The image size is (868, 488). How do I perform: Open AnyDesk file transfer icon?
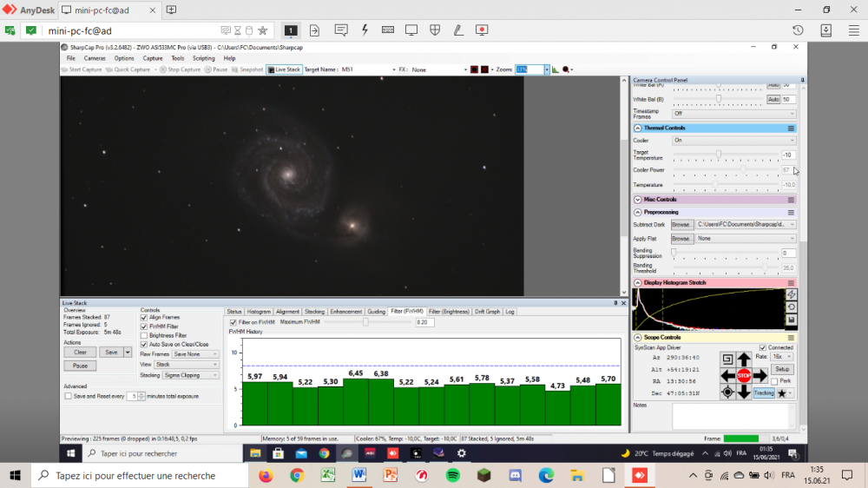314,30
